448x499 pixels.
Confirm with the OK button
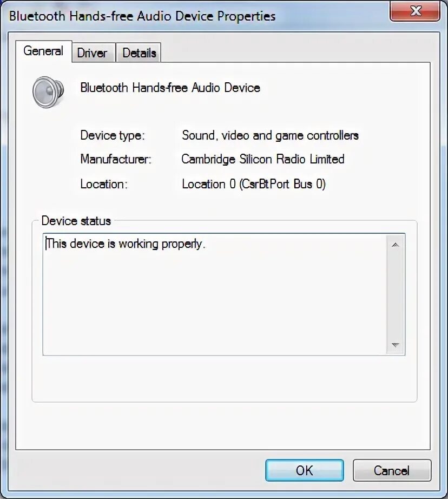pos(305,470)
